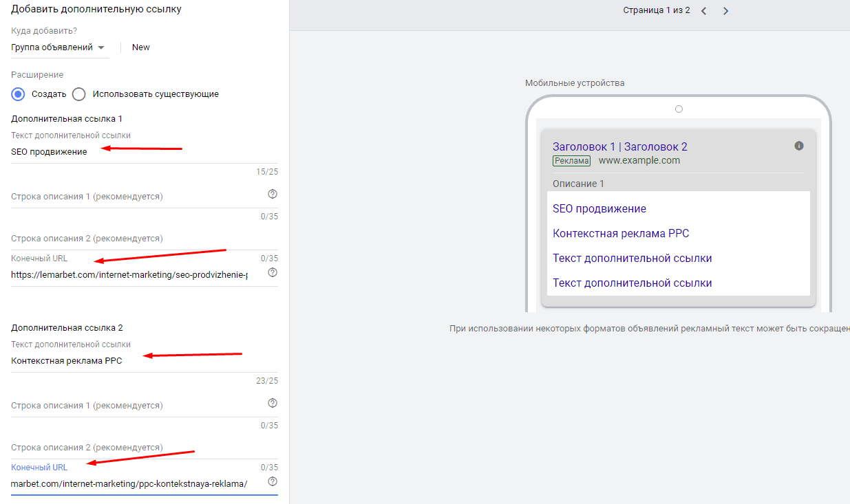Click the info icon in the ad preview
Viewport: 850px width, 504px height.
point(798,145)
